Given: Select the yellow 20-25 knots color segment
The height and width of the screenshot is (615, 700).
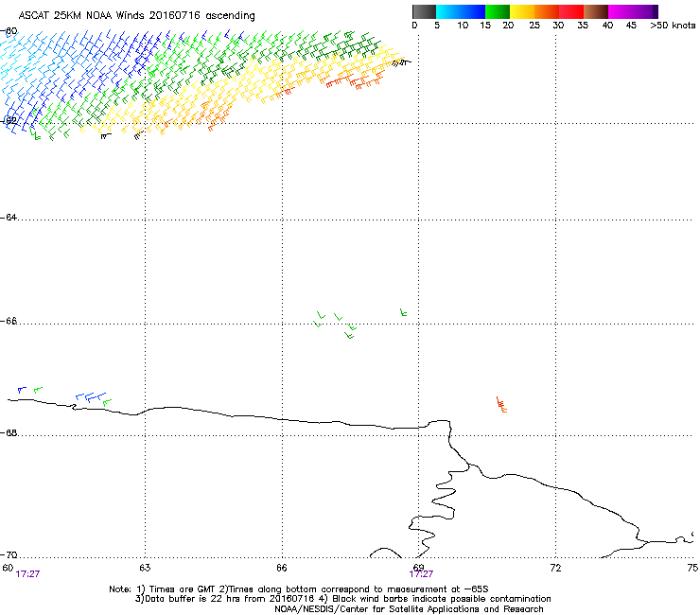Looking at the screenshot, I should click(x=522, y=11).
